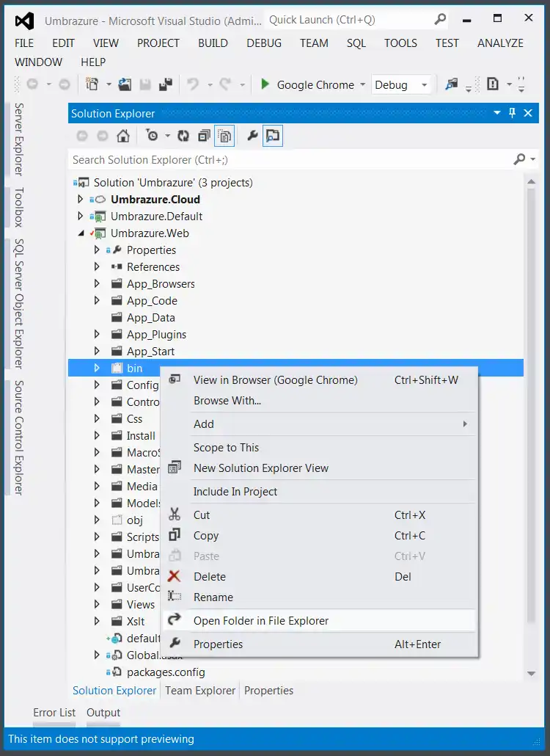Click the Redo toolbar icon
550x756 pixels.
pyautogui.click(x=225, y=84)
